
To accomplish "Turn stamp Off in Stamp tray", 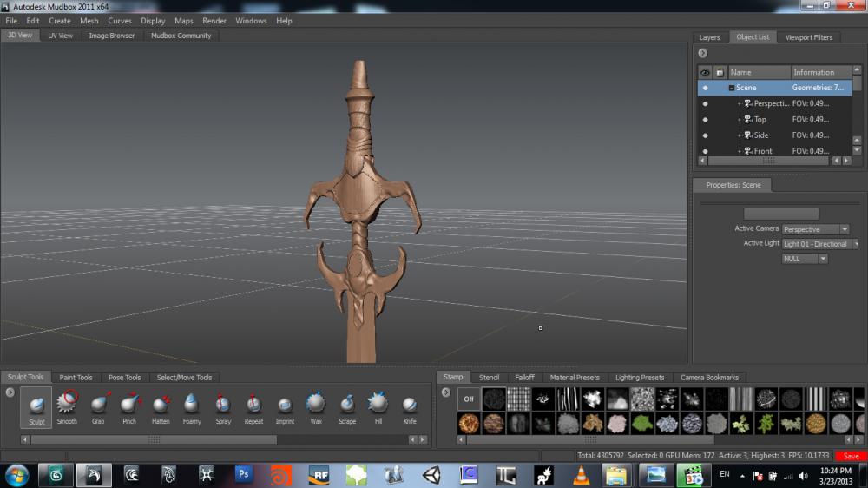I will [469, 399].
